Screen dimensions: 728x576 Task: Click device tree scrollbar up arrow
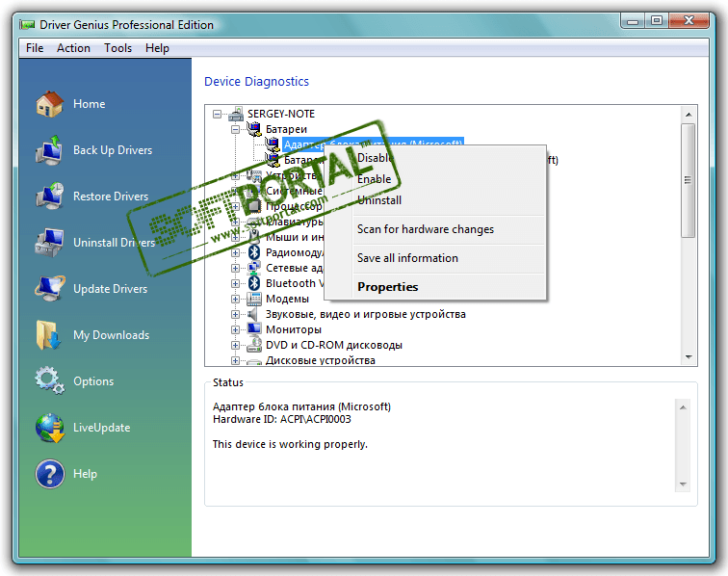pos(689,115)
